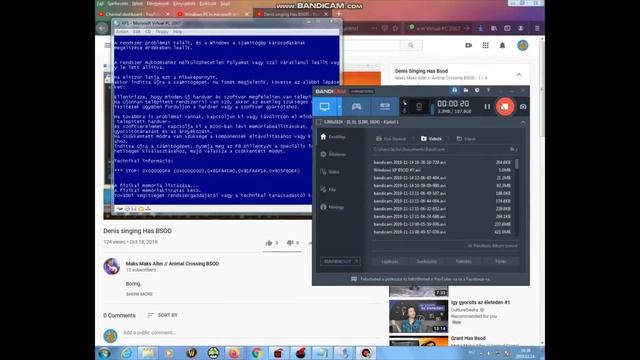Viewport: 640px width, 360px height.
Task: Open the YouTube apps grid icon
Action: click(485, 45)
